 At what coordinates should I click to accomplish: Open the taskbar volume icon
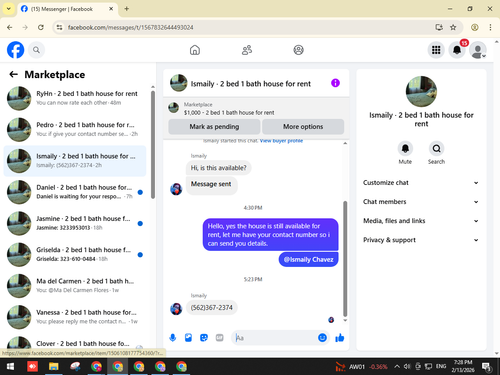coord(407,367)
